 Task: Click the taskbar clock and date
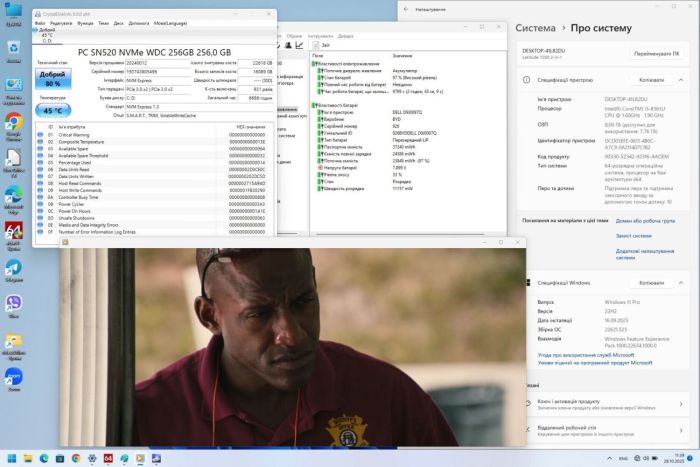[x=674, y=459]
